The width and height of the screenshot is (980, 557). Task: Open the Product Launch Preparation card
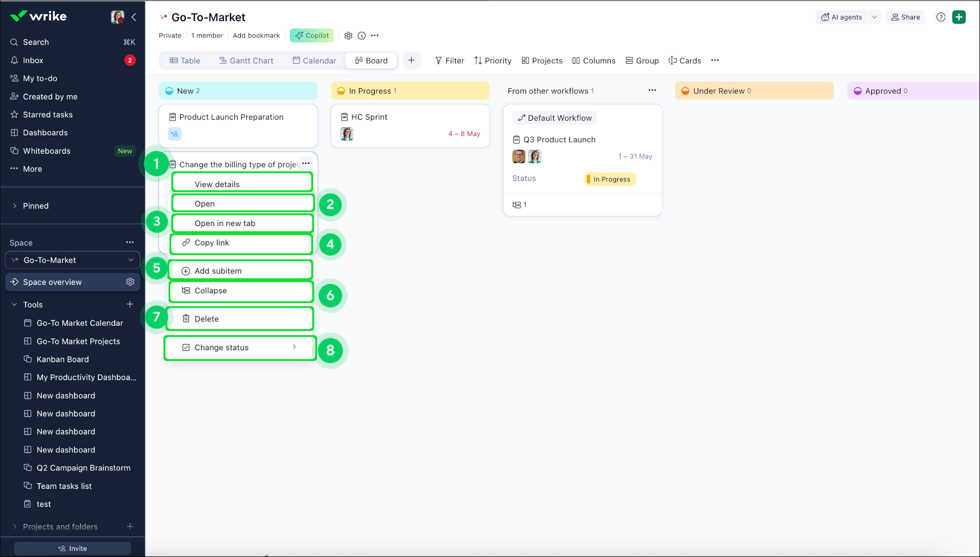click(238, 126)
